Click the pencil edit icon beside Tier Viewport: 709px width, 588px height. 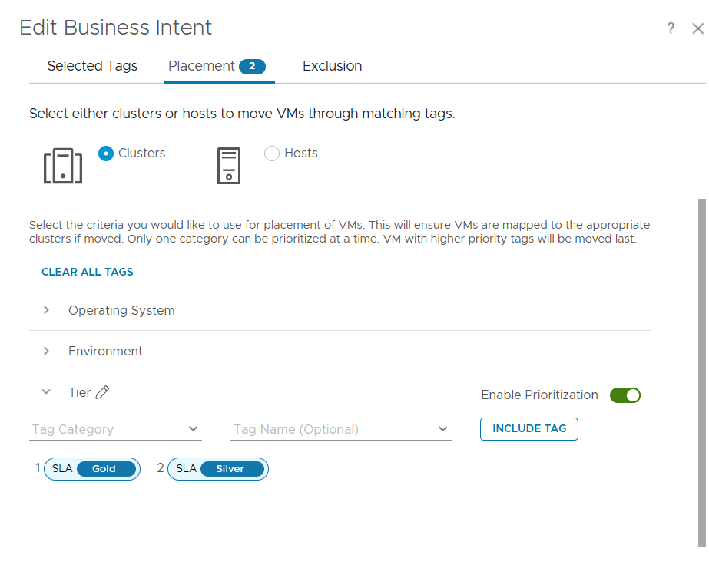[x=102, y=393]
